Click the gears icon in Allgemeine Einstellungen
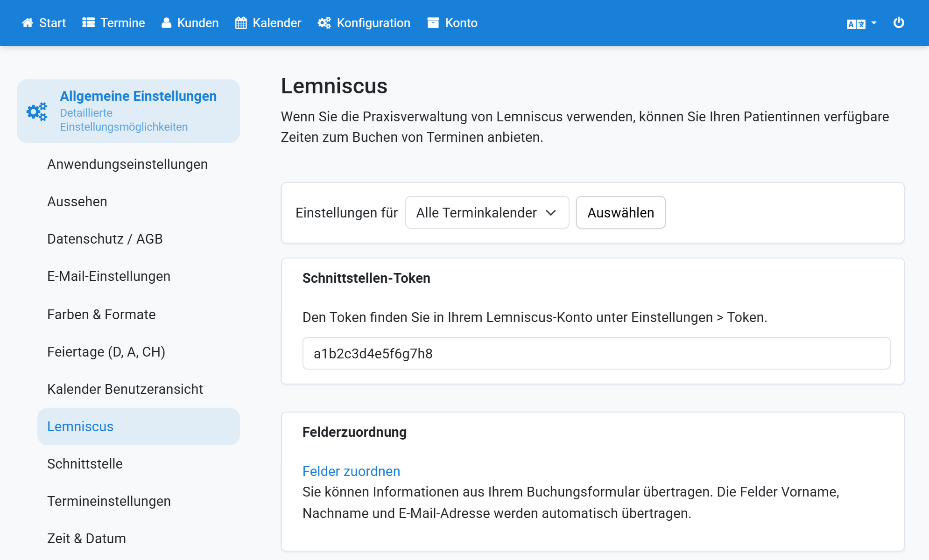 pyautogui.click(x=37, y=112)
